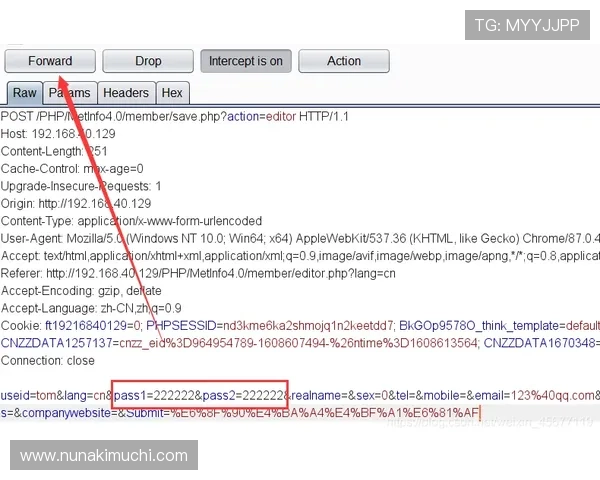Image resolution: width=600 pixels, height=480 pixels.
Task: Click the Accept-Encoding: gzip, deflate line
Action: pyautogui.click(x=81, y=291)
